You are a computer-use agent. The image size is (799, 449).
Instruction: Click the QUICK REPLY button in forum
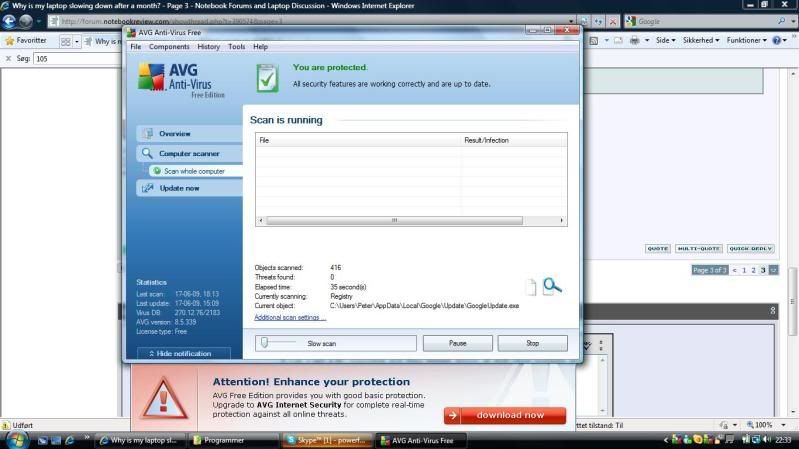(751, 249)
